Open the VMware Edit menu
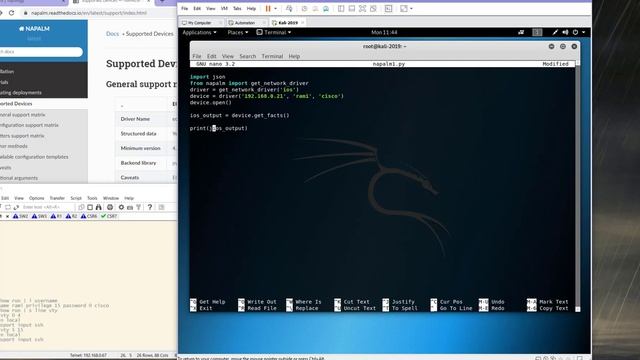 (x=197, y=9)
